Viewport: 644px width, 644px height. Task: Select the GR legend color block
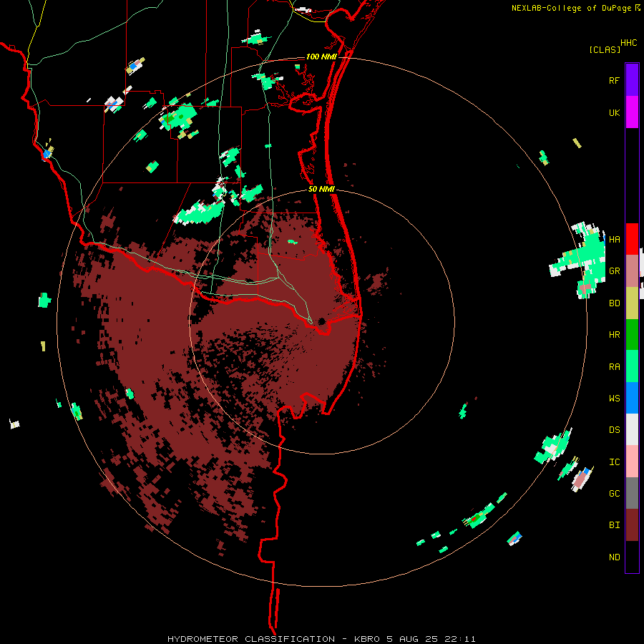tap(632, 270)
